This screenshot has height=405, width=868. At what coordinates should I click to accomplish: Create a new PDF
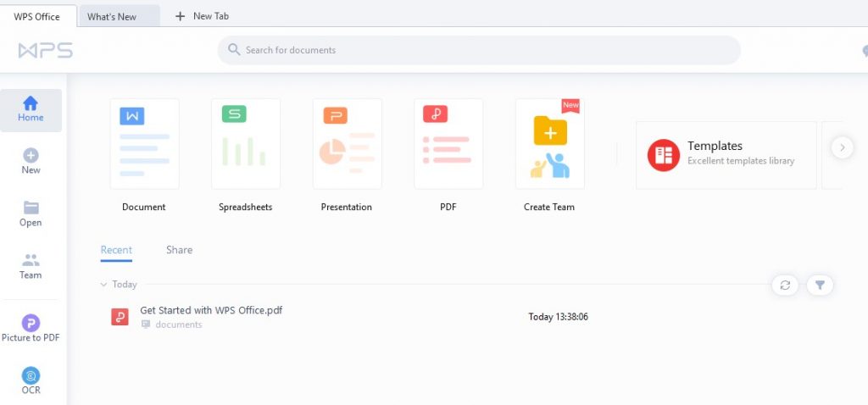click(448, 144)
